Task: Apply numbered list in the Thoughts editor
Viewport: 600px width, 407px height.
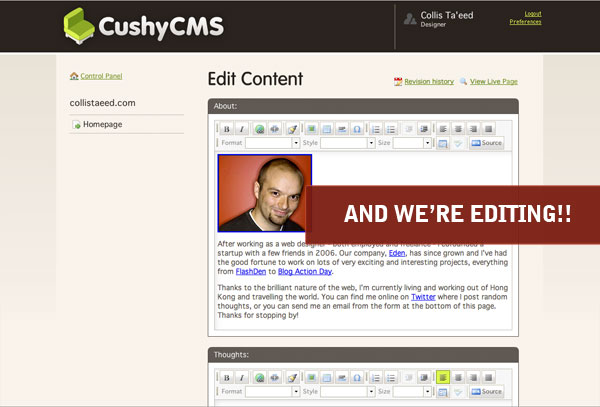Action: 376,378
